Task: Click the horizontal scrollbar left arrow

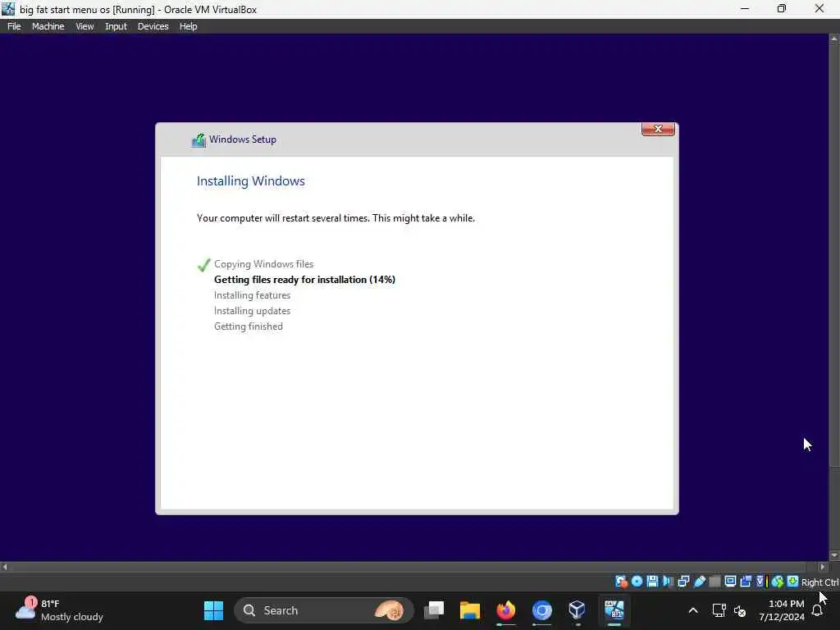Action: pos(5,567)
